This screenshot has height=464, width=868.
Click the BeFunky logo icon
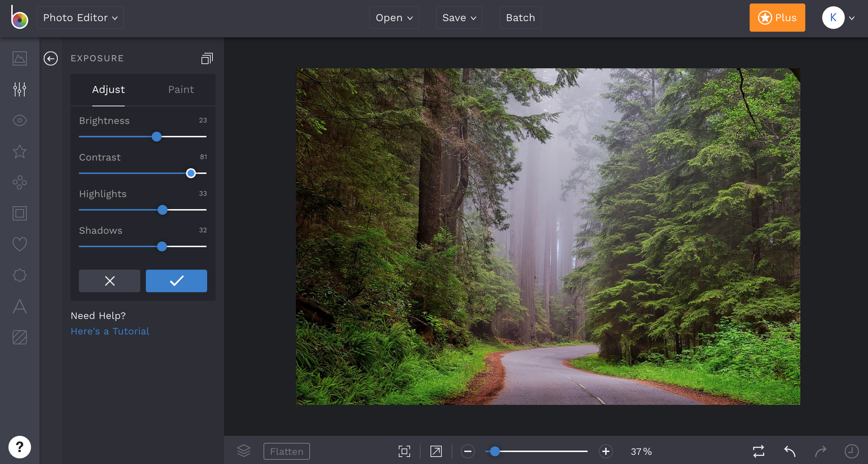point(19,17)
